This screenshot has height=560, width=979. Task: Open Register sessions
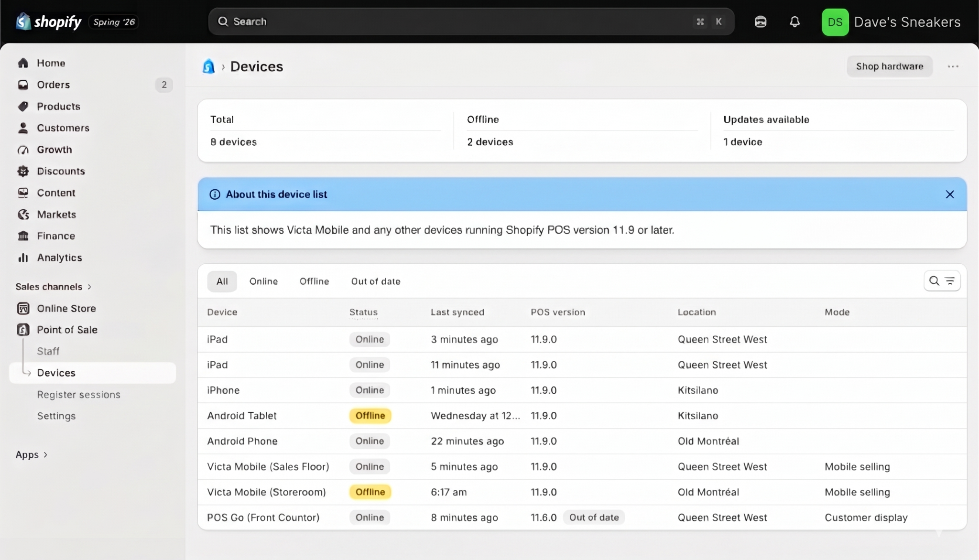[x=79, y=395]
